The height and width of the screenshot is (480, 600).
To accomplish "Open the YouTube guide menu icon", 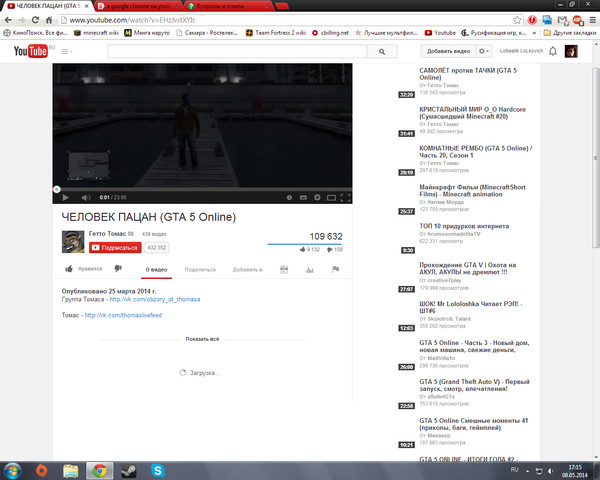I will point(67,51).
